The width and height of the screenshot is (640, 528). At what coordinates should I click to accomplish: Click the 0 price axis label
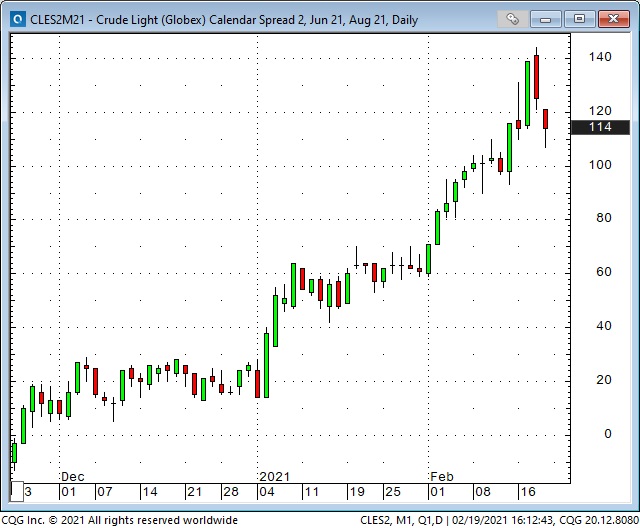tap(608, 434)
